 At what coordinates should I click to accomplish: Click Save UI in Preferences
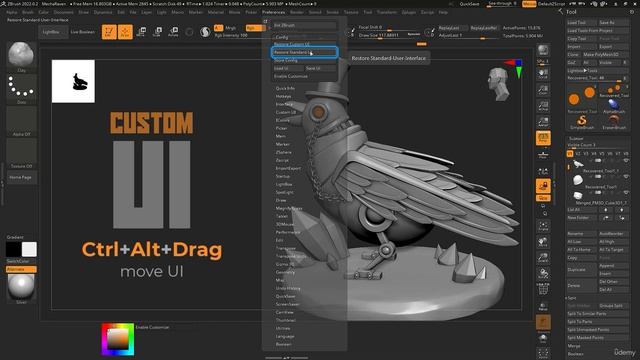pos(320,68)
